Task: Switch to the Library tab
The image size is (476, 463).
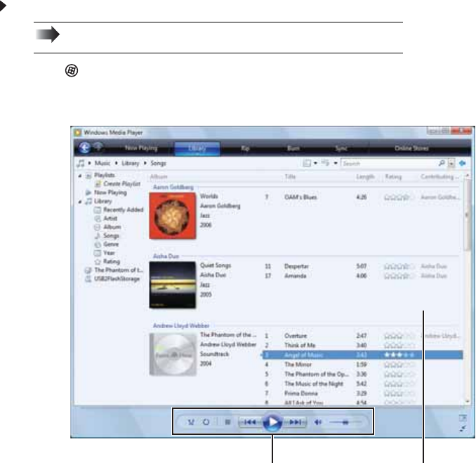Action: [x=197, y=148]
